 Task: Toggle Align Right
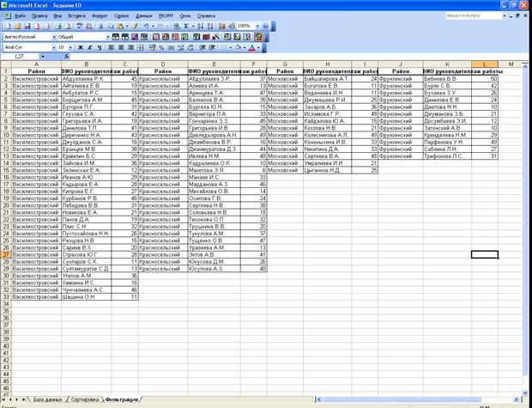(x=131, y=47)
